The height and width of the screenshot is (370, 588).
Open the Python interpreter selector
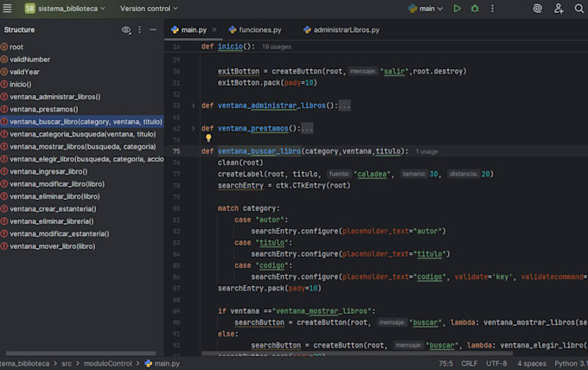571,363
